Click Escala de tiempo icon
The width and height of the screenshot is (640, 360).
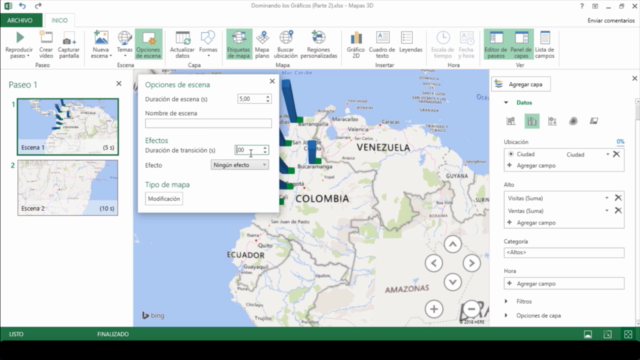pos(442,38)
